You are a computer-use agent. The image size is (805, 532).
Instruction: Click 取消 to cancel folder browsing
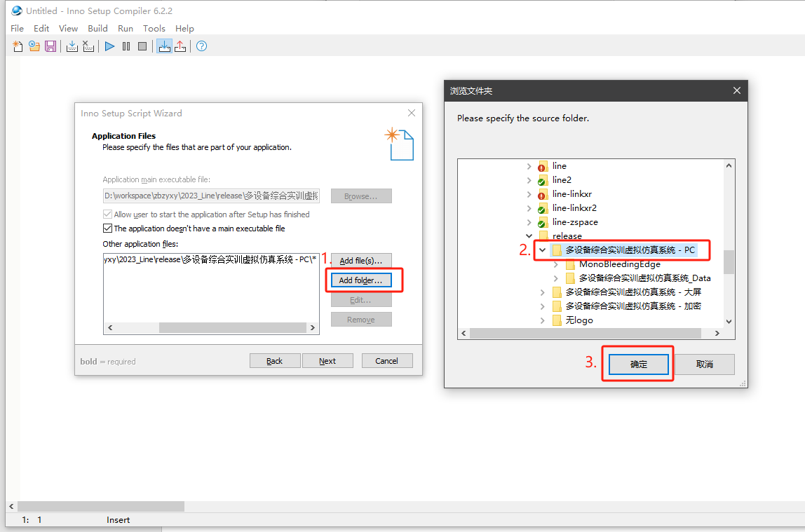(x=704, y=364)
